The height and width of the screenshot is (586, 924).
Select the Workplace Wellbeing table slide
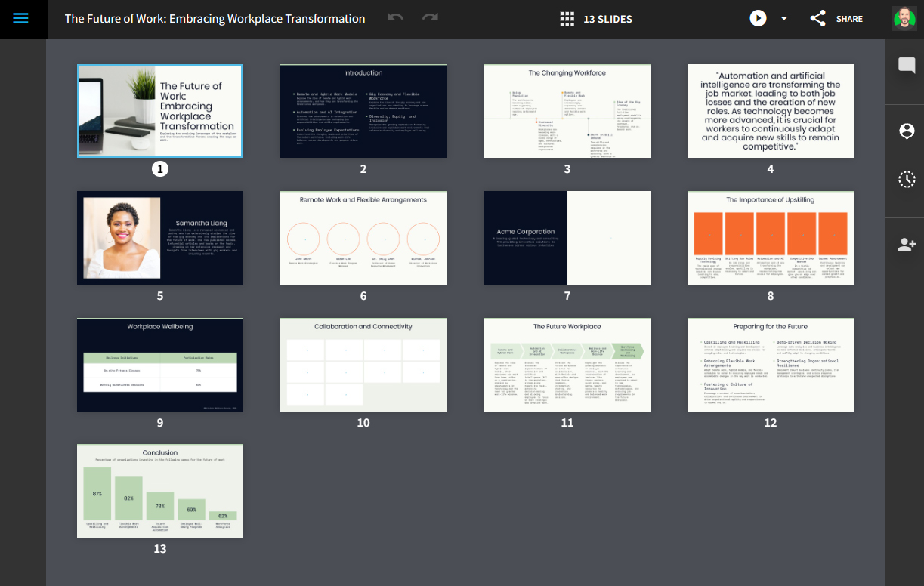click(160, 365)
